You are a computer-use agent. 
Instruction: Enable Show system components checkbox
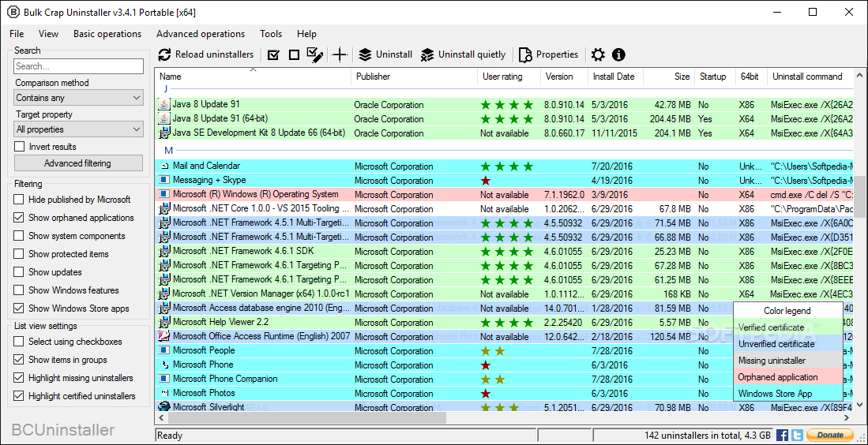pos(19,235)
